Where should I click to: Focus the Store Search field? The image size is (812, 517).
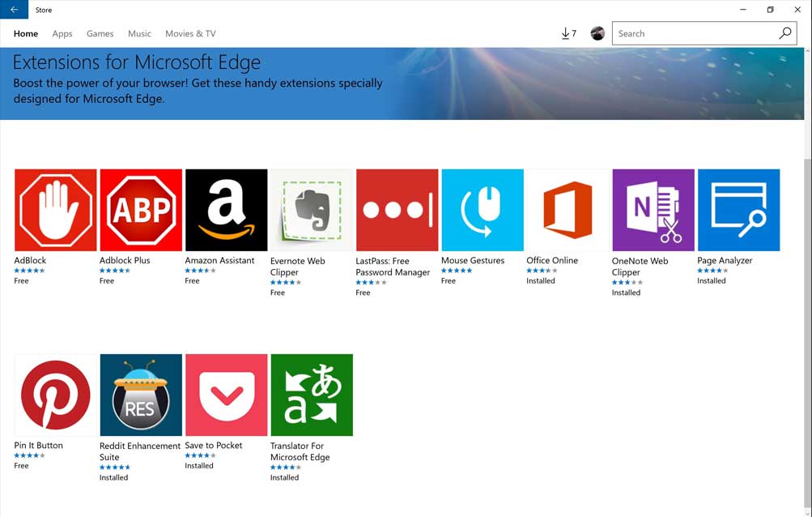704,33
